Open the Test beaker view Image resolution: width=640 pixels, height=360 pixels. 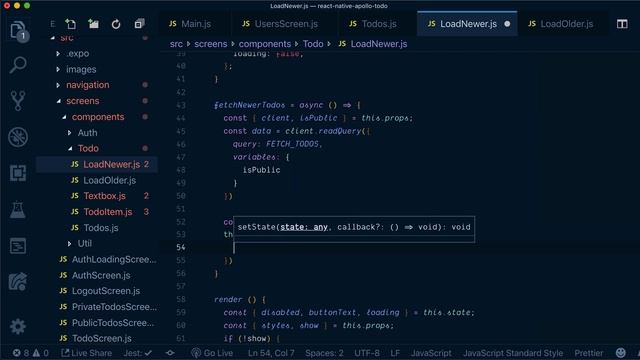click(18, 209)
